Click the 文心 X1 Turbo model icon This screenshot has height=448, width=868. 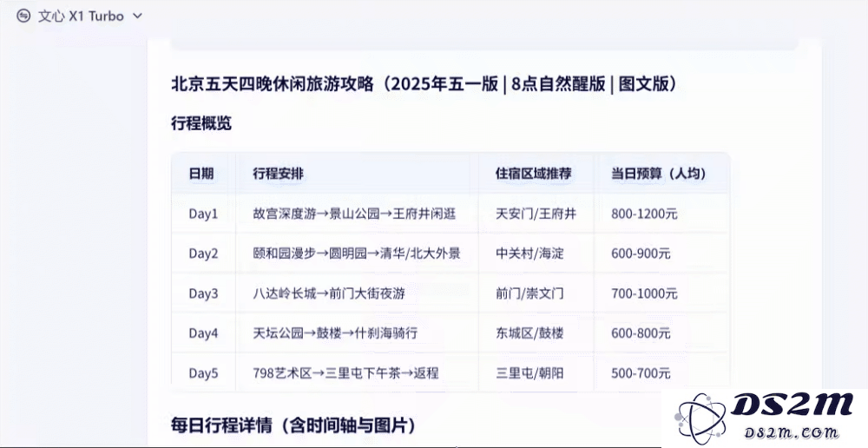pos(23,16)
